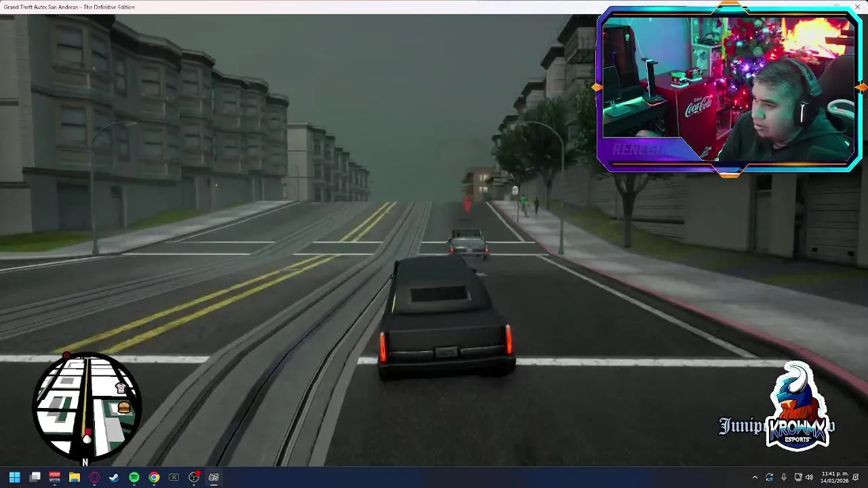Open the clock showing 11:41 p. m.
This screenshot has height=488, width=868.
click(x=834, y=477)
